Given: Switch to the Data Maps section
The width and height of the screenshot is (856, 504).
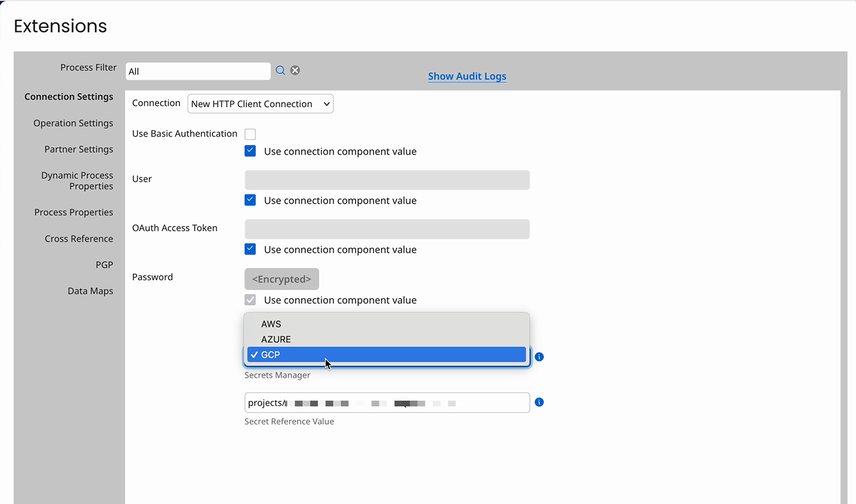Looking at the screenshot, I should [90, 291].
